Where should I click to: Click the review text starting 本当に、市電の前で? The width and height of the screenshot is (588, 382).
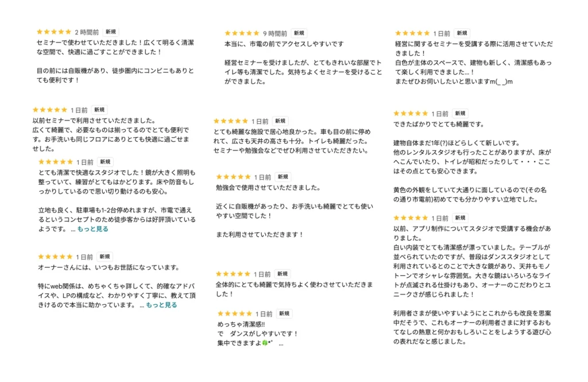284,44
